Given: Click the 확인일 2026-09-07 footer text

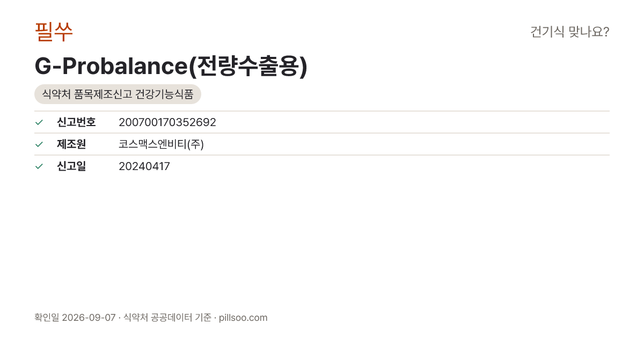Looking at the screenshot, I should pos(75,318).
